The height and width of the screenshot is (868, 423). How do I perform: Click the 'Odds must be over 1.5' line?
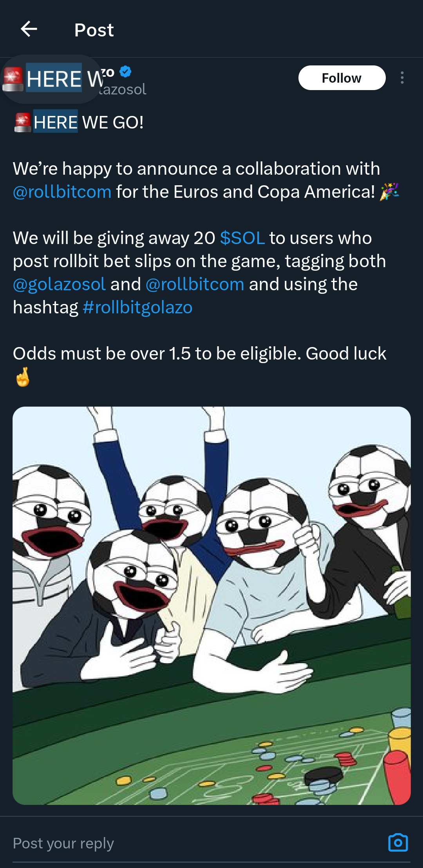tap(199, 354)
